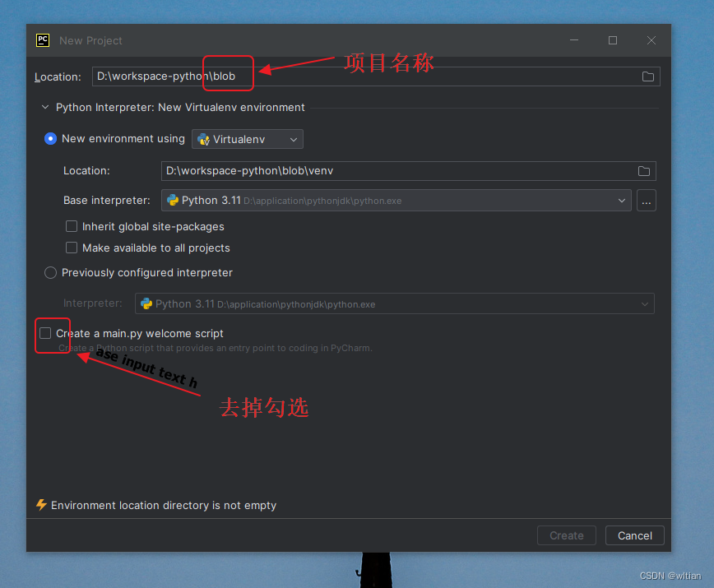Screen dimensions: 714x588
Task: Click the lightning warning icon
Action: (x=41, y=505)
